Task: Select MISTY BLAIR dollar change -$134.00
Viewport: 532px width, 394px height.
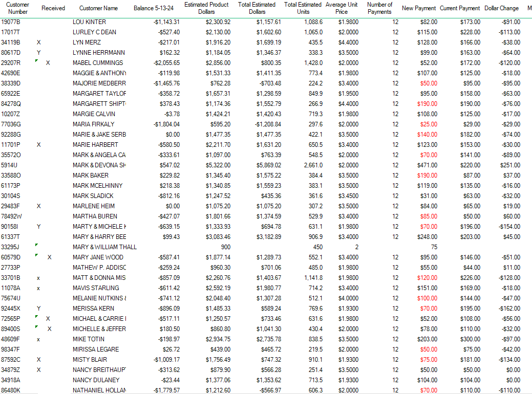Action: pos(509,360)
